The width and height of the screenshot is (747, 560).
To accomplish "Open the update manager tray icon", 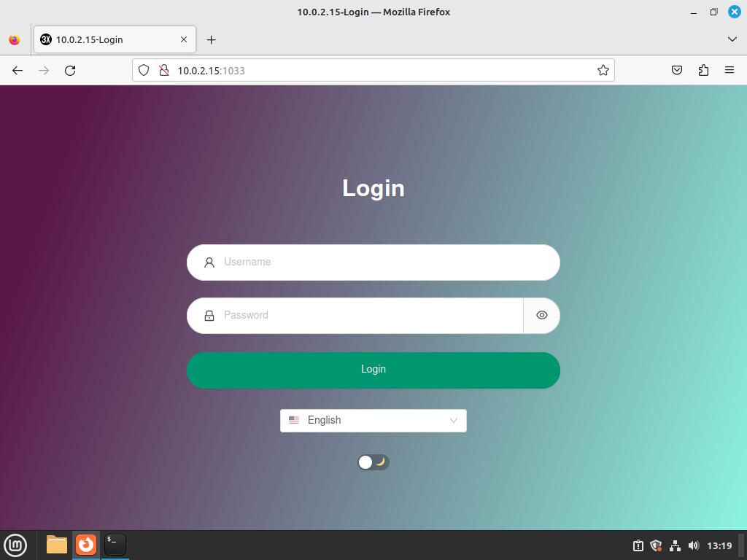I will [638, 545].
